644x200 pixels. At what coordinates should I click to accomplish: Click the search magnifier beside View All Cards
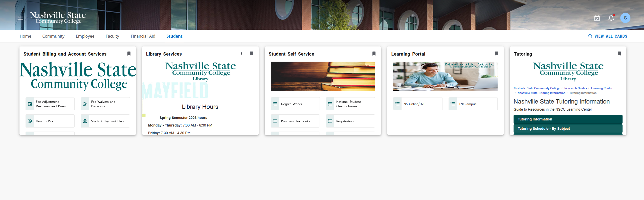pyautogui.click(x=590, y=36)
